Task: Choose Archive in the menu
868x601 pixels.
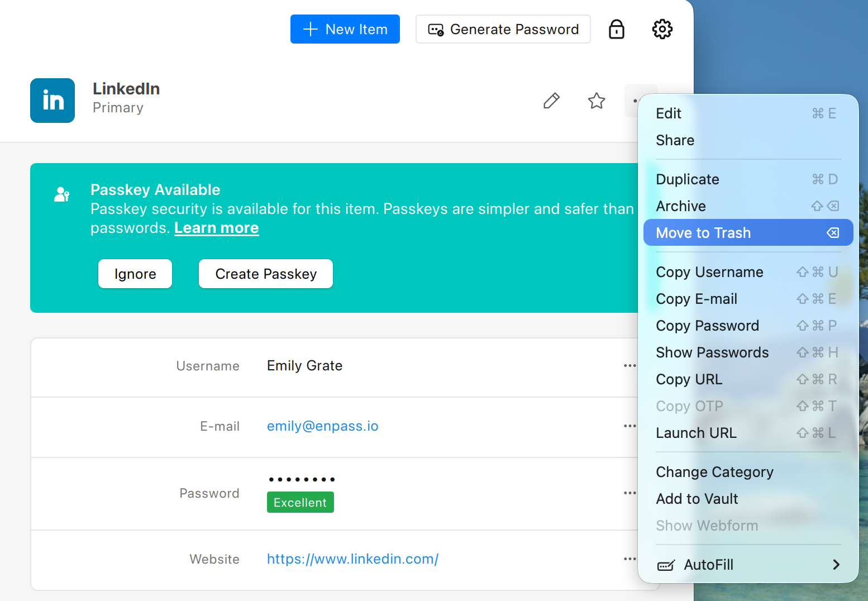Action: (x=748, y=206)
